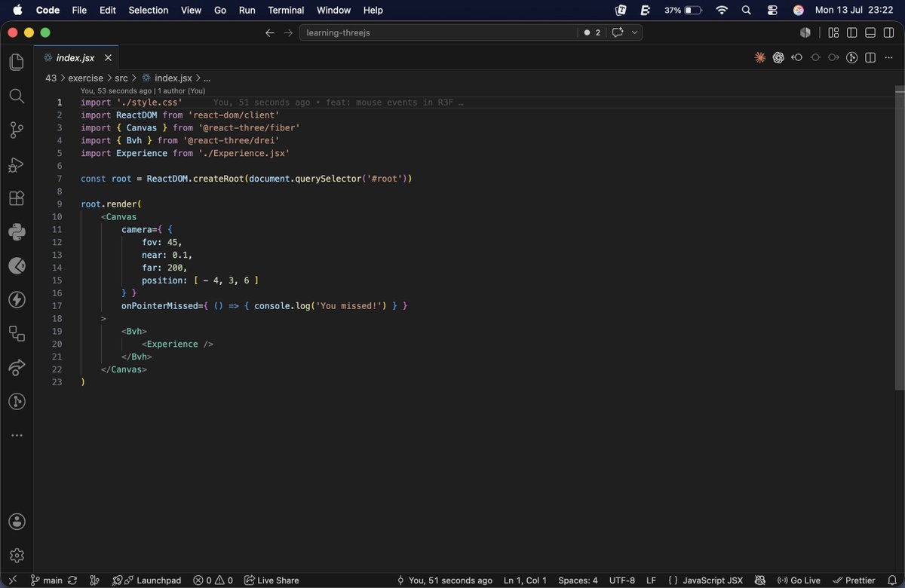Split the editor right
Image resolution: width=905 pixels, height=588 pixels.
(870, 57)
